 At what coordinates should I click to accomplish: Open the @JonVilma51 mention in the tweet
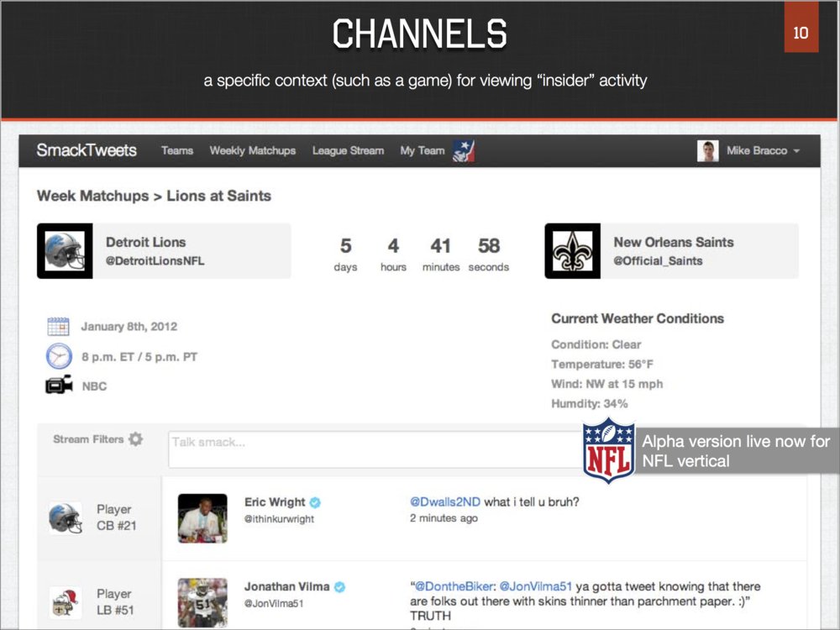(536, 586)
